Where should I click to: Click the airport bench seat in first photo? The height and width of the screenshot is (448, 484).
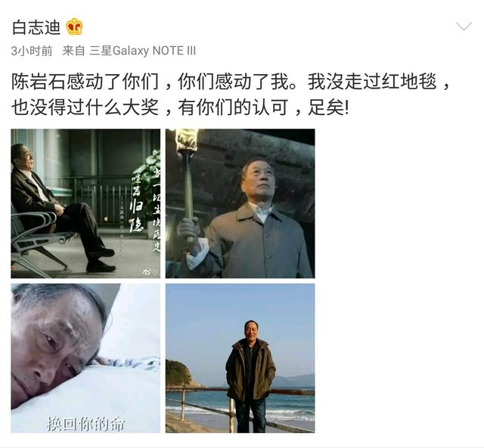click(x=39, y=238)
